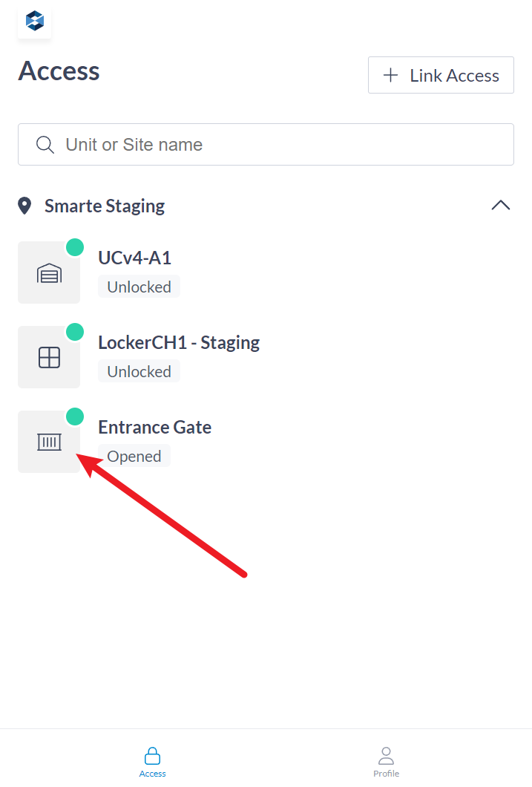532x787 pixels.
Task: Focus the Unit or Site name field
Action: tap(282, 145)
